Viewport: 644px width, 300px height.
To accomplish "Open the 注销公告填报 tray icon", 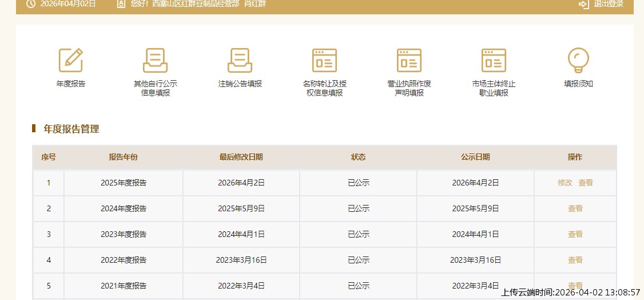I will pos(240,60).
